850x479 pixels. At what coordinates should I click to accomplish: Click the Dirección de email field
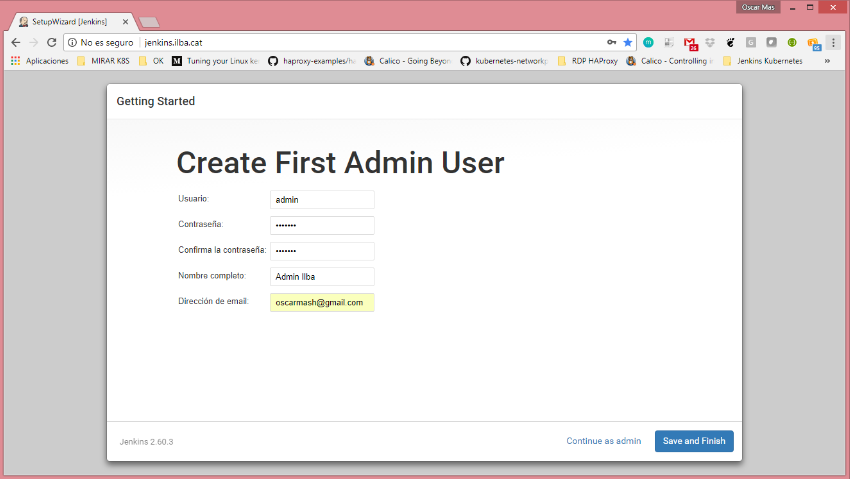[322, 302]
